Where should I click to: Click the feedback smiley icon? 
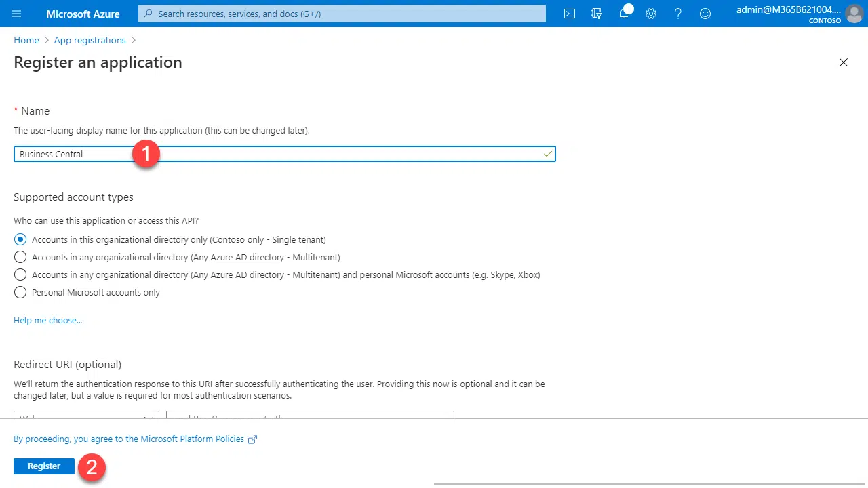(x=705, y=14)
